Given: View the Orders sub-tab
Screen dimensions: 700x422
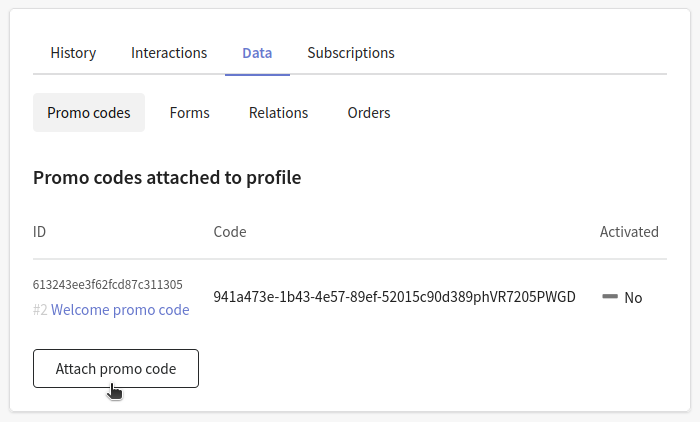Looking at the screenshot, I should tap(369, 113).
